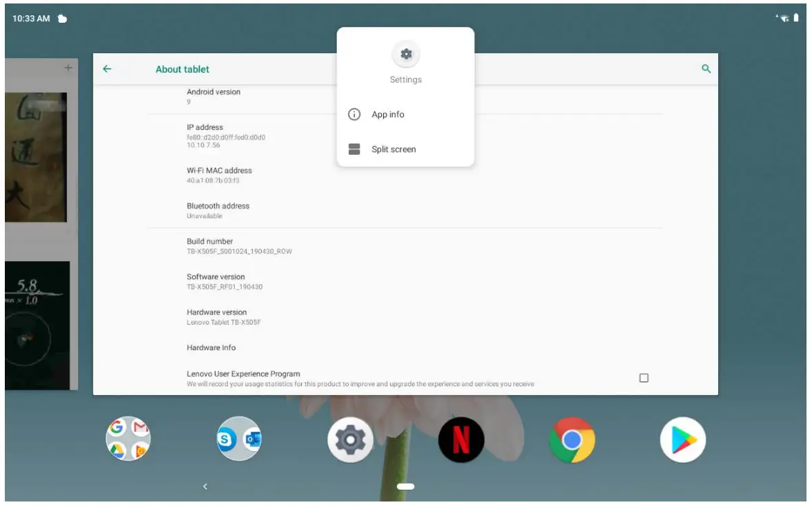Tap the home pill indicator
This screenshot has height=507, width=812.
coord(406,486)
